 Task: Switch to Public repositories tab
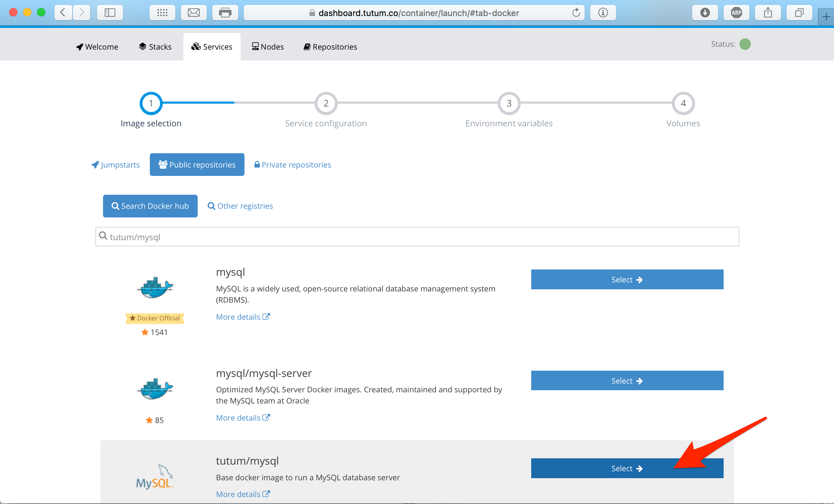tap(197, 165)
